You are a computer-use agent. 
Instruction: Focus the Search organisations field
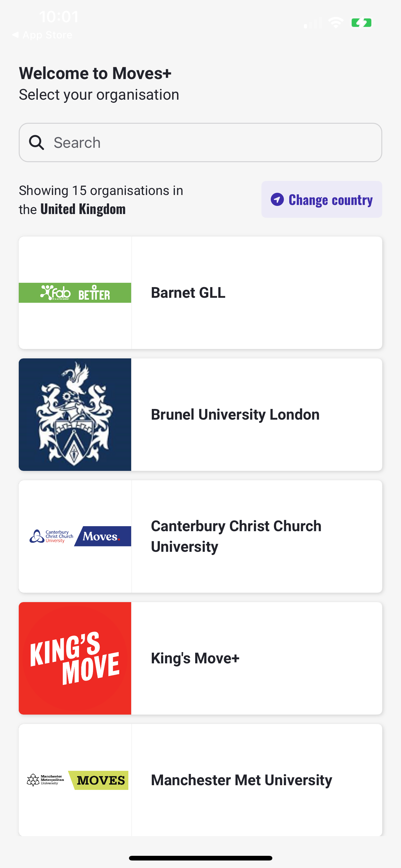tap(200, 142)
